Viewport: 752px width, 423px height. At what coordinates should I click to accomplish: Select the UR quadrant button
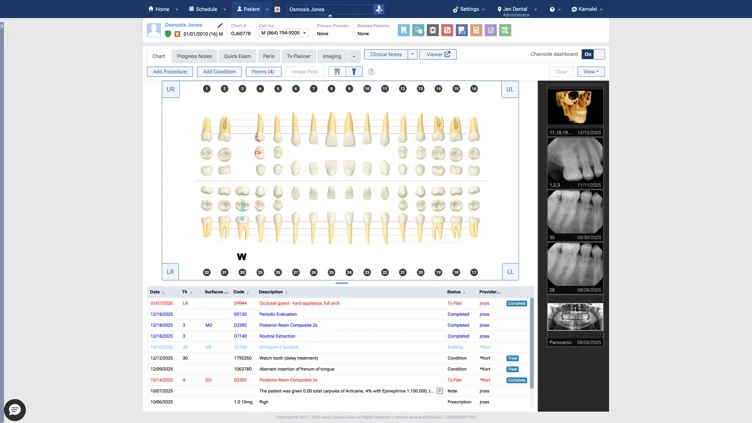click(x=171, y=89)
